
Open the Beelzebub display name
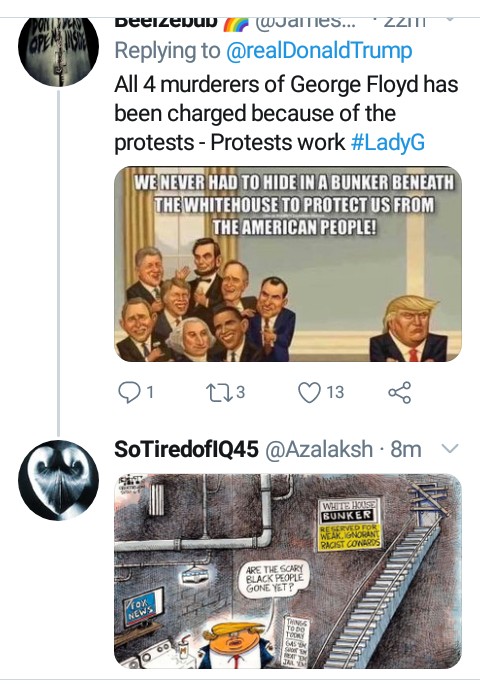166,21
